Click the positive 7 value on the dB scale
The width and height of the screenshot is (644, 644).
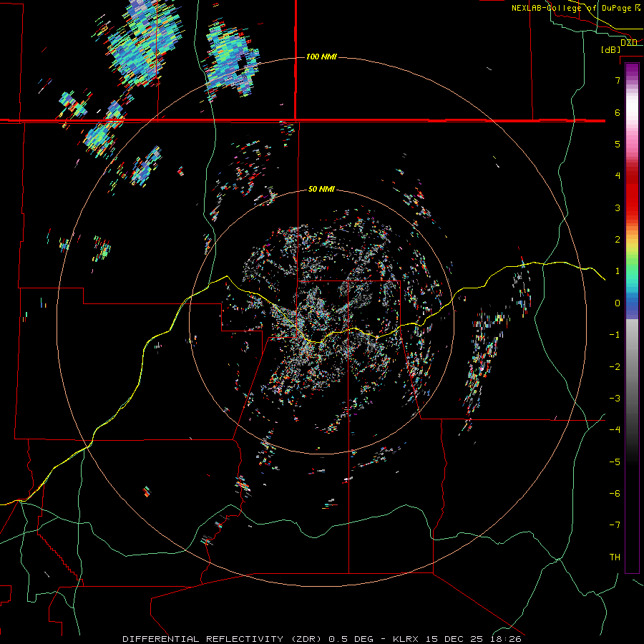[618, 80]
